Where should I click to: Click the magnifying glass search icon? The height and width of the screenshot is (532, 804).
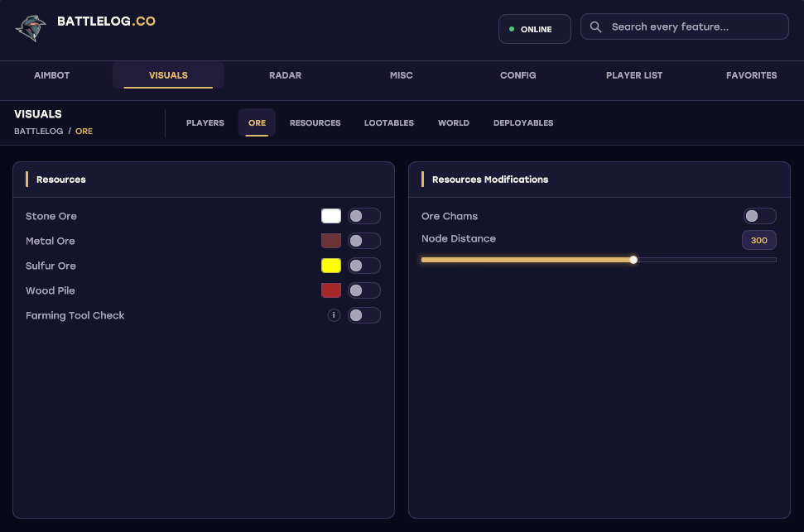pos(595,27)
